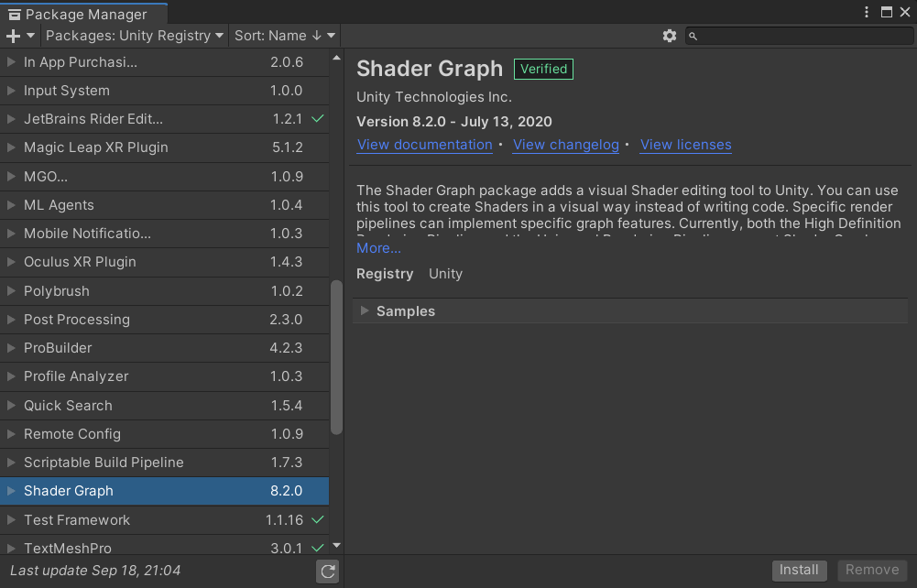Click the installed checkmark next to Test Framework
The height and width of the screenshot is (588, 917).
coord(318,519)
